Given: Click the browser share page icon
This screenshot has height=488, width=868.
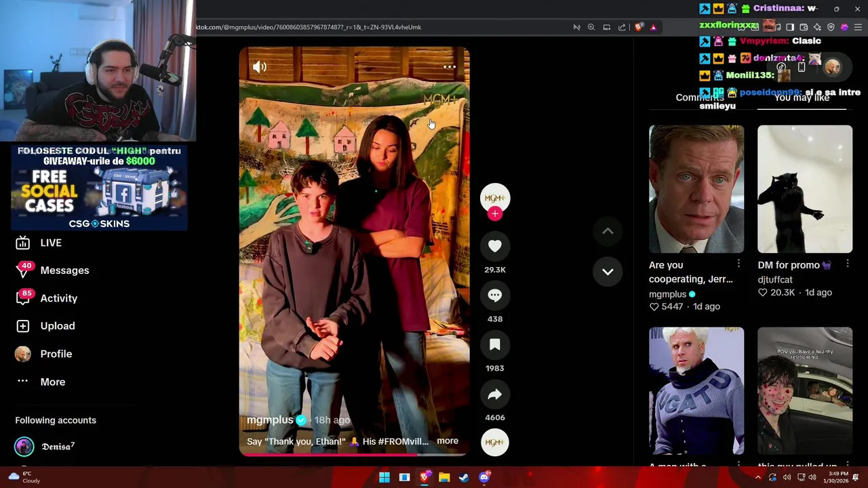Looking at the screenshot, I should (x=622, y=27).
